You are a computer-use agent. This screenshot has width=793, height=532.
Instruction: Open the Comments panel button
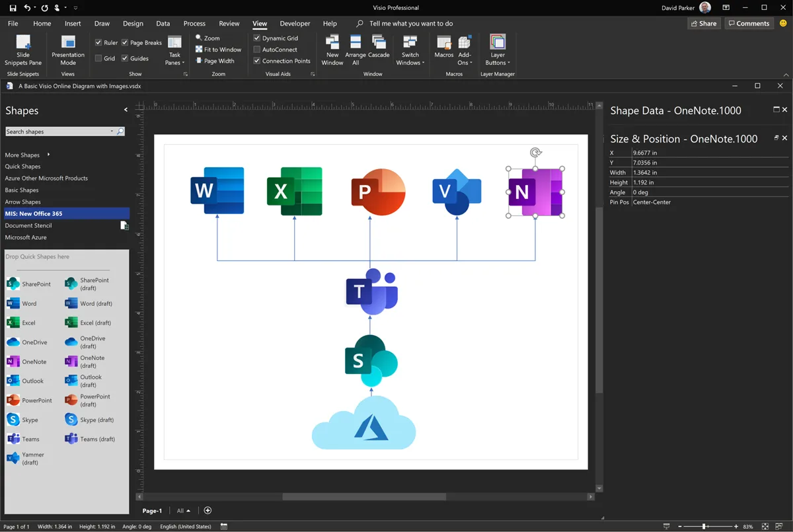click(x=749, y=22)
